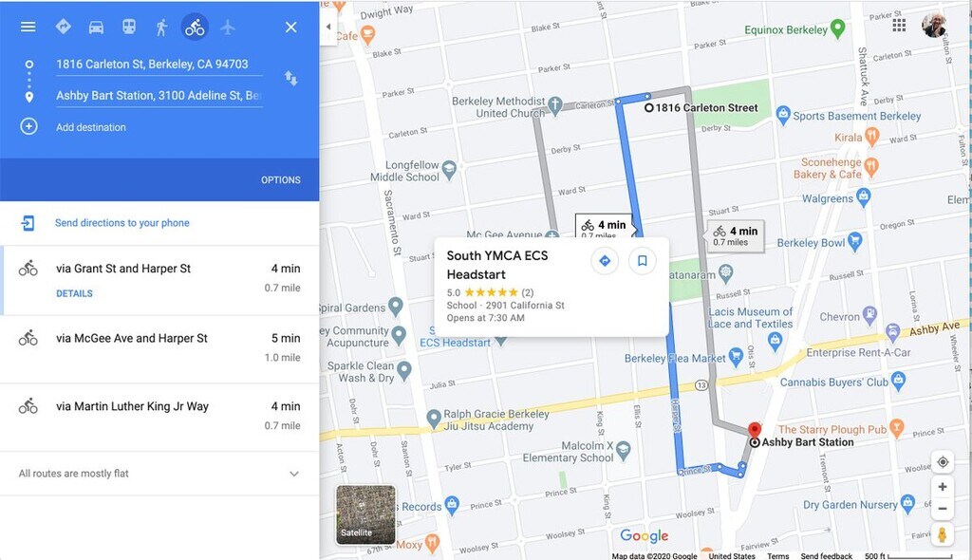Send directions to your phone
This screenshot has height=560, width=972.
tap(122, 223)
